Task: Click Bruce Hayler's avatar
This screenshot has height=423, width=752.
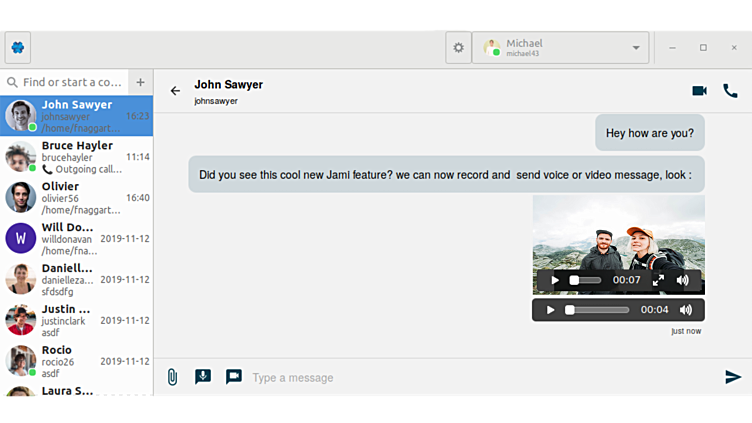Action: point(21,157)
